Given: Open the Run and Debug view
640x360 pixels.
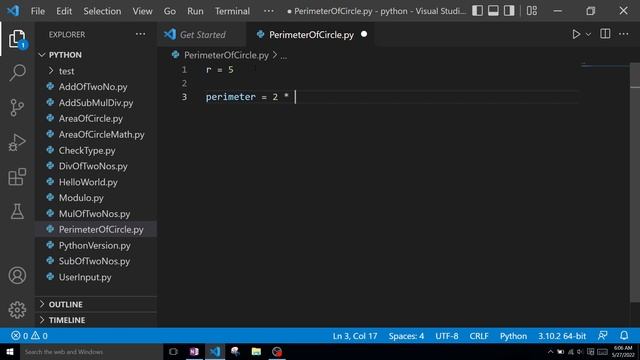Looking at the screenshot, I should [x=17, y=142].
